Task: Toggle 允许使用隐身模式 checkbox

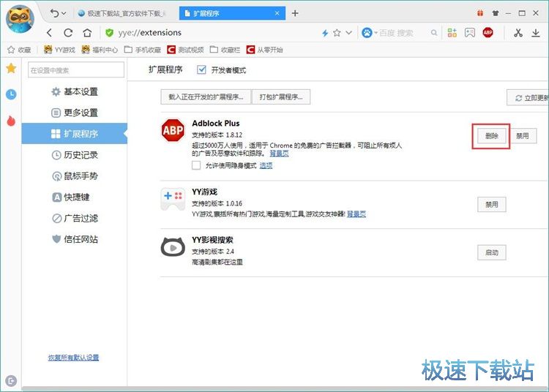Action: point(196,165)
